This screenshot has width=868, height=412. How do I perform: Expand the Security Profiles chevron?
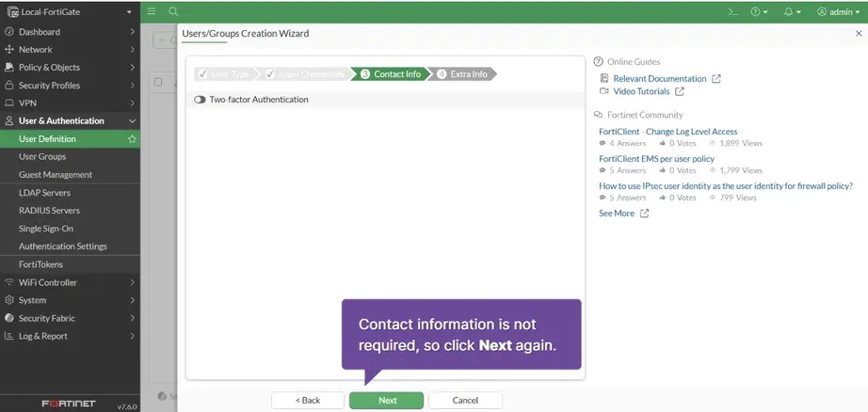[133, 86]
